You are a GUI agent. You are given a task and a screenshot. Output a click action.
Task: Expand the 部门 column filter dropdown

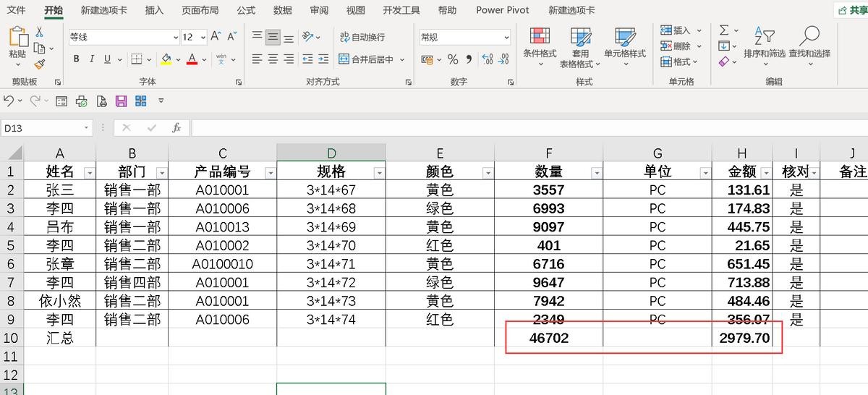[161, 173]
